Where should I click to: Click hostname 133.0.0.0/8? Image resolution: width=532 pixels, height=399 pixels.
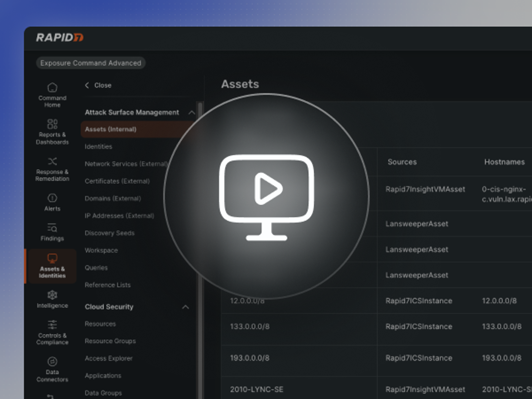click(x=502, y=326)
